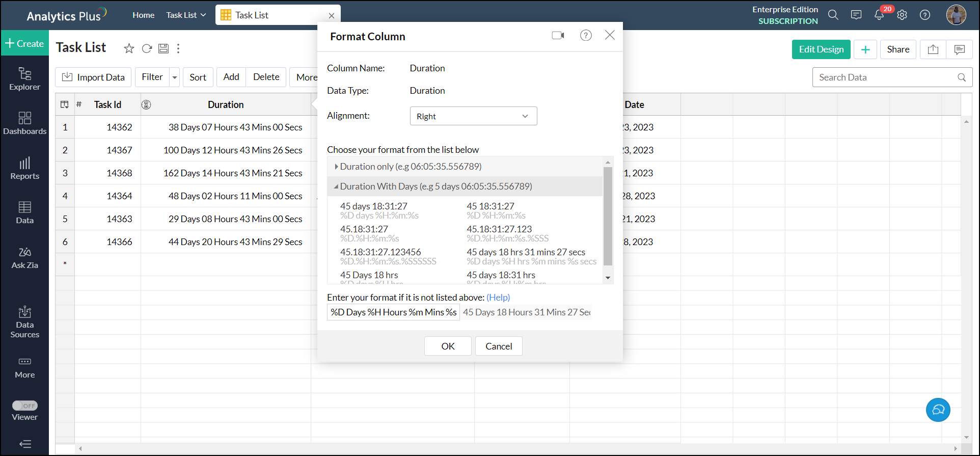
Task: Open the Home menu item
Action: 143,15
